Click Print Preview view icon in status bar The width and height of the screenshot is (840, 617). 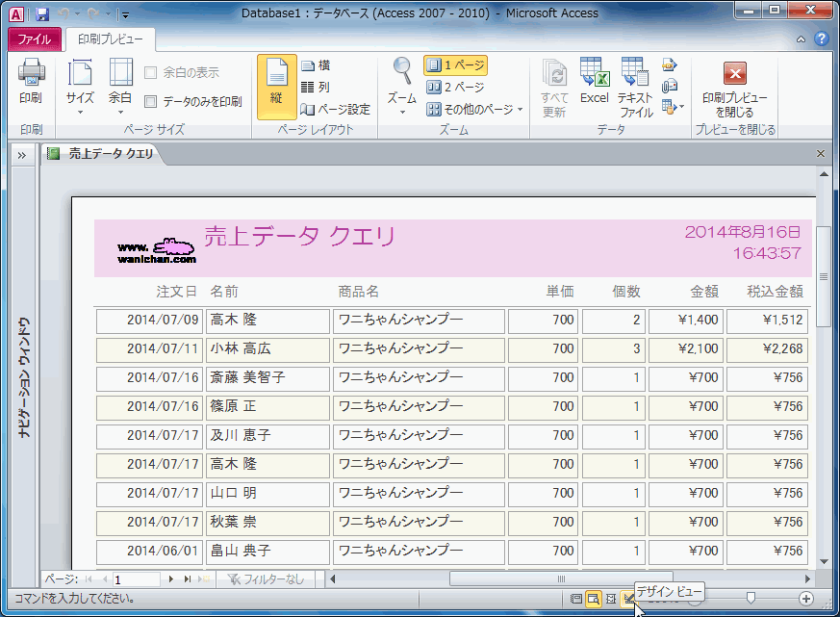tap(594, 599)
